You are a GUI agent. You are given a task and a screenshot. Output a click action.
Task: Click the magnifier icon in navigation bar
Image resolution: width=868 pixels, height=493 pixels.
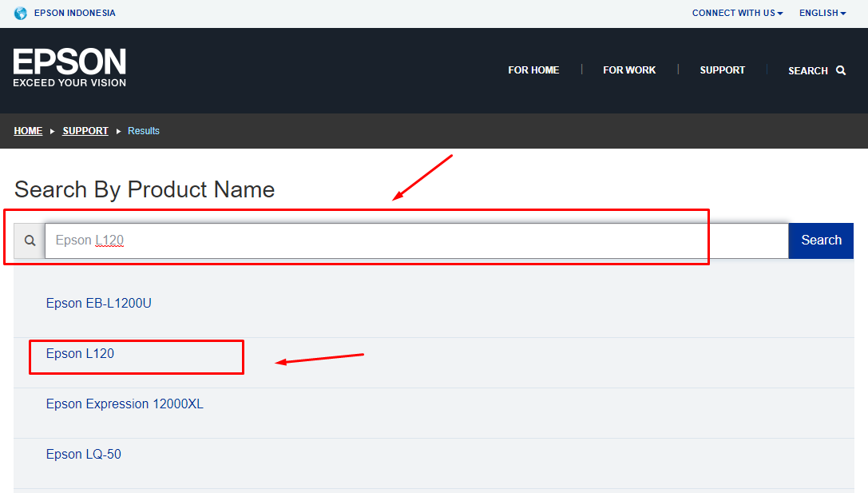point(841,70)
